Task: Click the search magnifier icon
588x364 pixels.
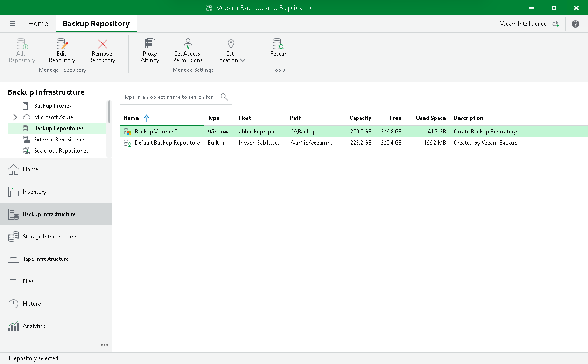Action: [x=224, y=97]
